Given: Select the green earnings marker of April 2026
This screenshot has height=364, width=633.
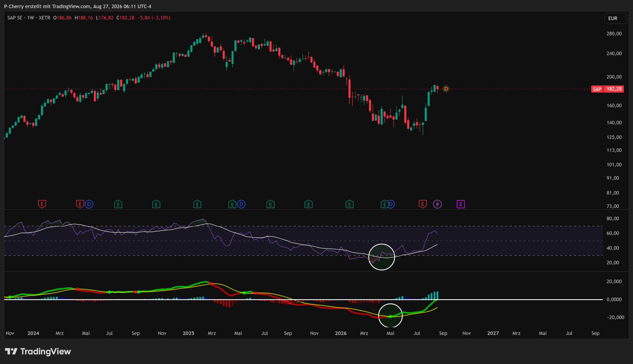Looking at the screenshot, I should (x=384, y=204).
